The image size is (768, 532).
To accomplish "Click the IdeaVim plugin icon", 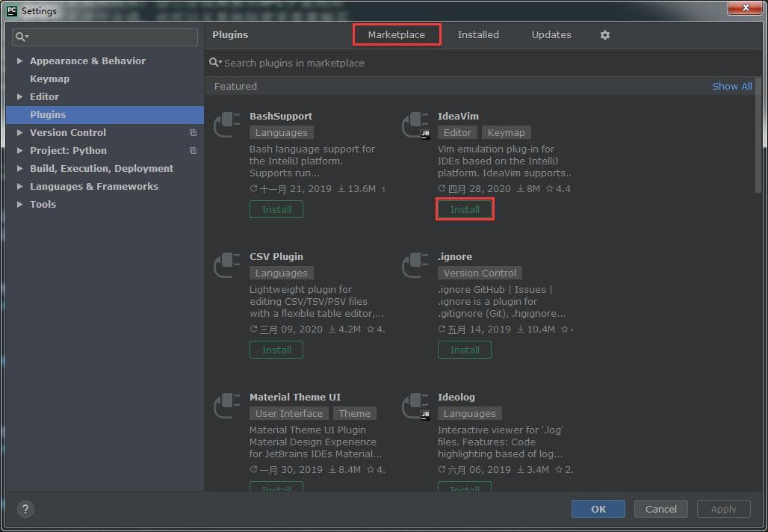I will tap(415, 125).
